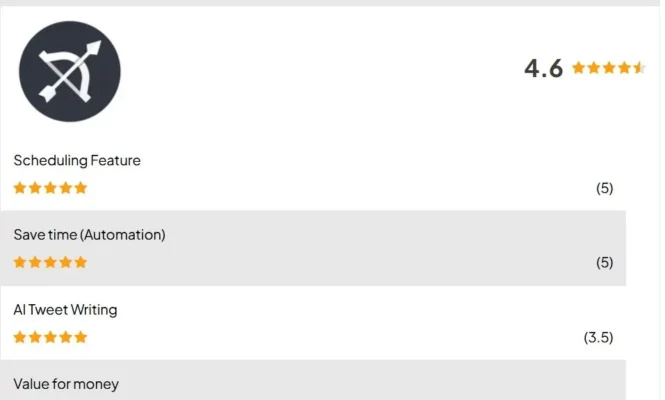665x400 pixels.
Task: Click the (5) score beside Scheduling Feature
Action: coord(604,188)
